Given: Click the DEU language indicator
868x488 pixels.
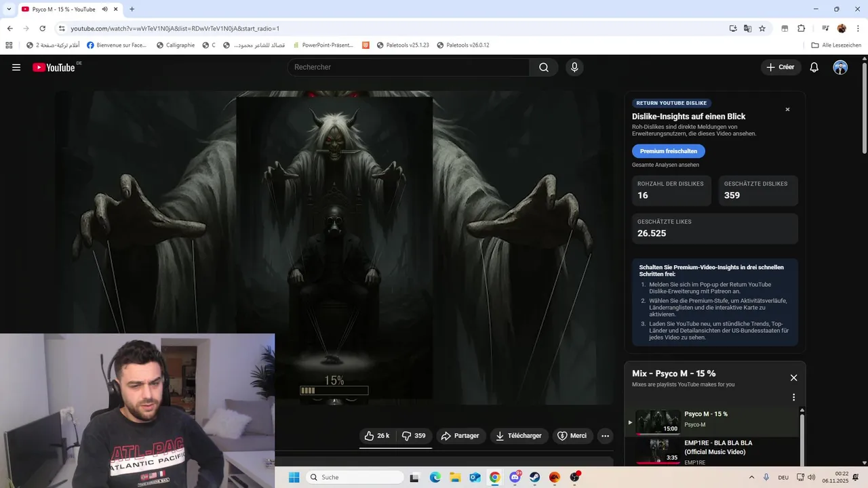Looking at the screenshot, I should [783, 477].
